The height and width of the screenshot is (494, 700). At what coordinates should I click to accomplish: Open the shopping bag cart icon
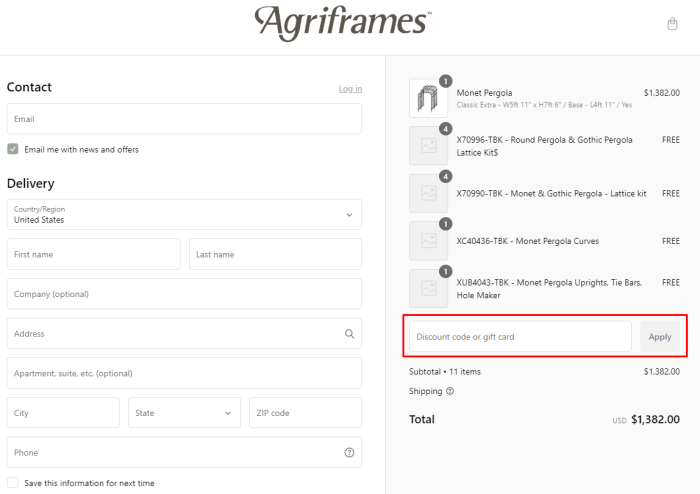[x=672, y=24]
